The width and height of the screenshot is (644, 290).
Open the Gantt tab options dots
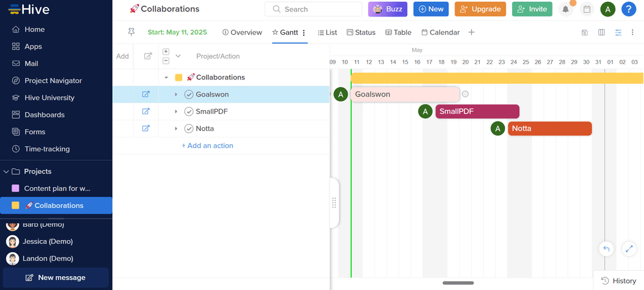pos(304,32)
